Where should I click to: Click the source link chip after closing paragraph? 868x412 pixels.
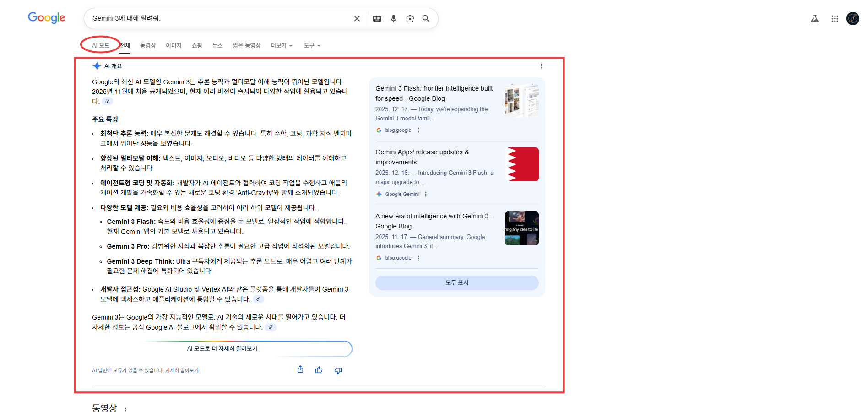click(271, 327)
